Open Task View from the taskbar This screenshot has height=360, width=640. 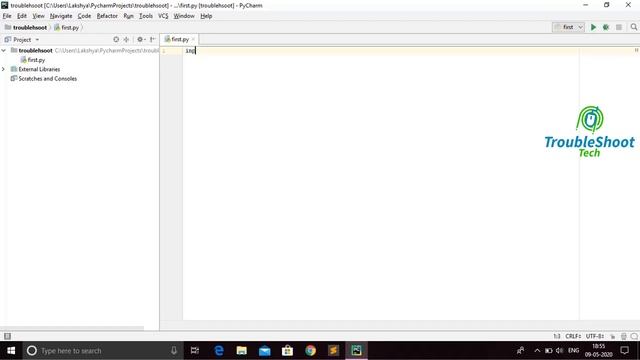(195, 351)
